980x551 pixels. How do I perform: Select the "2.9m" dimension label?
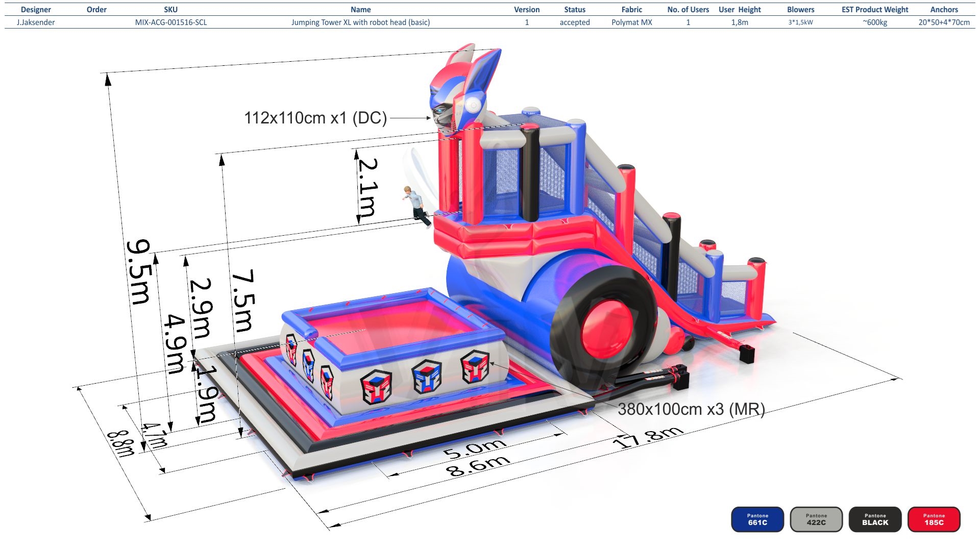200,308
